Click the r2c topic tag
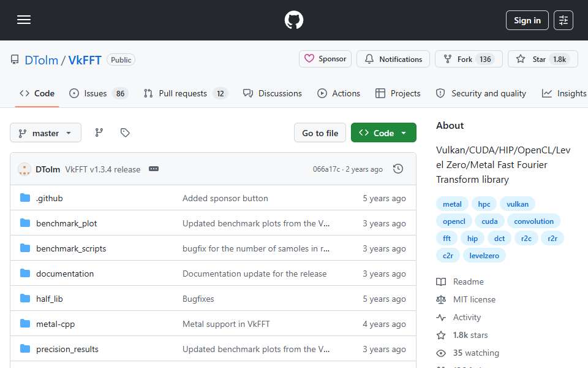This screenshot has width=588, height=368. tap(526, 239)
